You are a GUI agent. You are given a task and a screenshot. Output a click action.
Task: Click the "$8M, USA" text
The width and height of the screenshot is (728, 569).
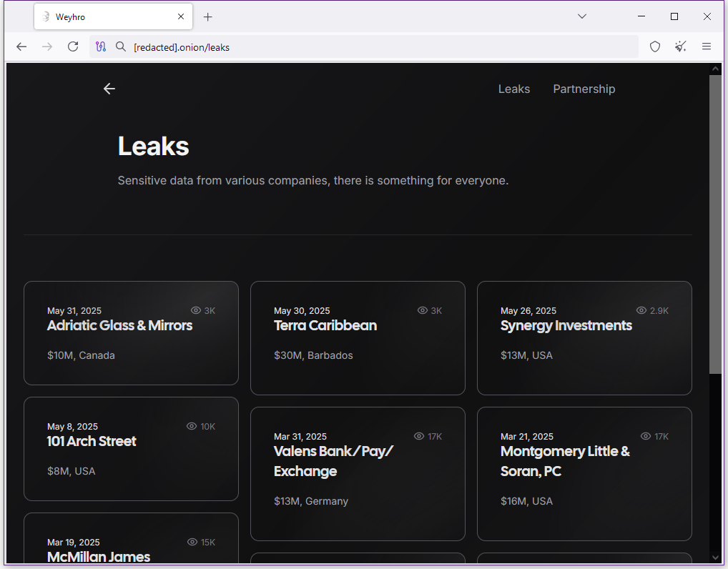pyautogui.click(x=71, y=471)
